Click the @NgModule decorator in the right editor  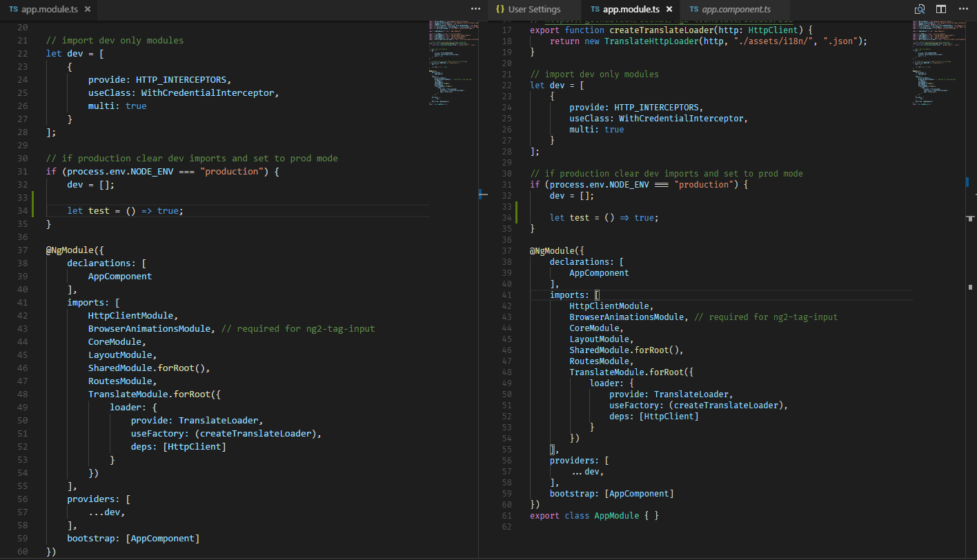[551, 250]
